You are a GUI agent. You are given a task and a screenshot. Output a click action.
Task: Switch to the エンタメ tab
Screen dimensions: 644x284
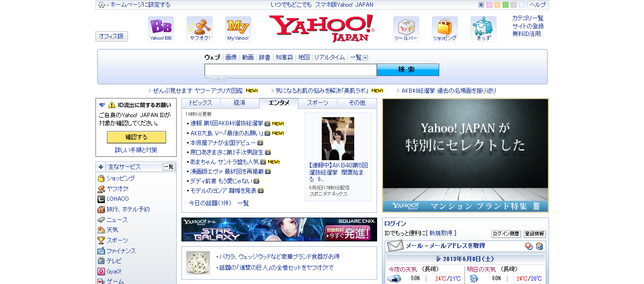click(x=279, y=103)
